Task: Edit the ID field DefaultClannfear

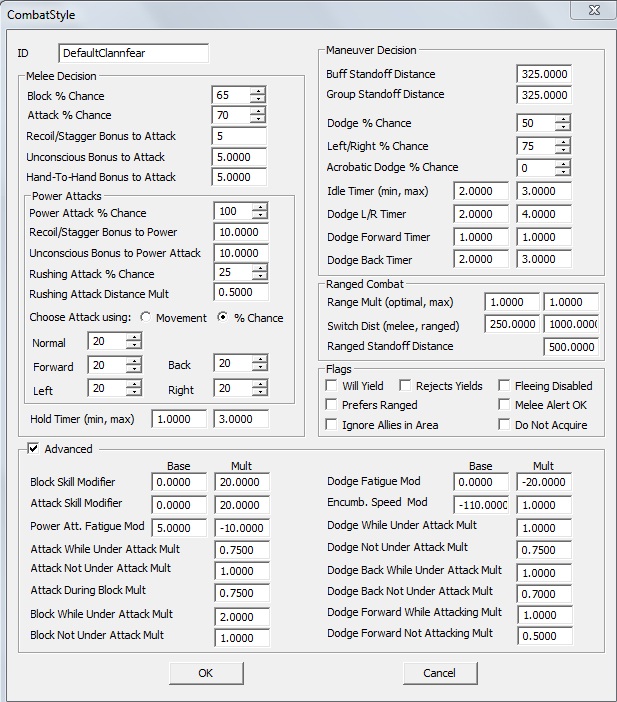Action: 133,53
